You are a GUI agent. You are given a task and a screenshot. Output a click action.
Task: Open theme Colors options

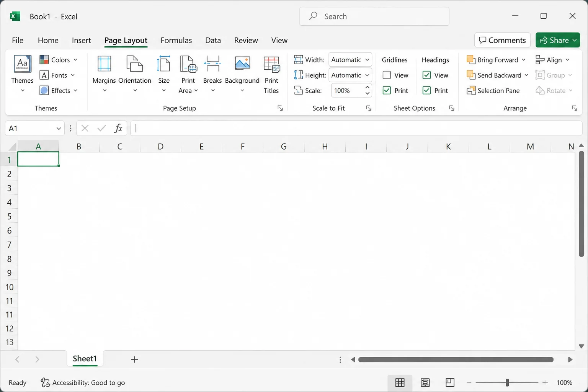[x=59, y=60]
